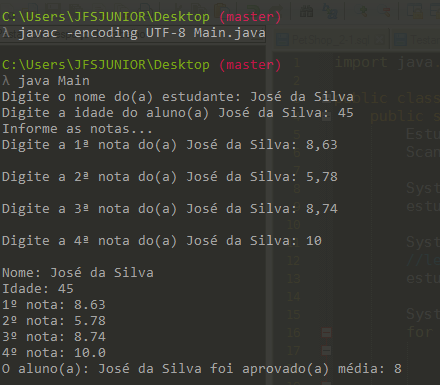Collapse the fold marker beside 'public s' method
This screenshot has height=385, width=440.
tap(326, 117)
